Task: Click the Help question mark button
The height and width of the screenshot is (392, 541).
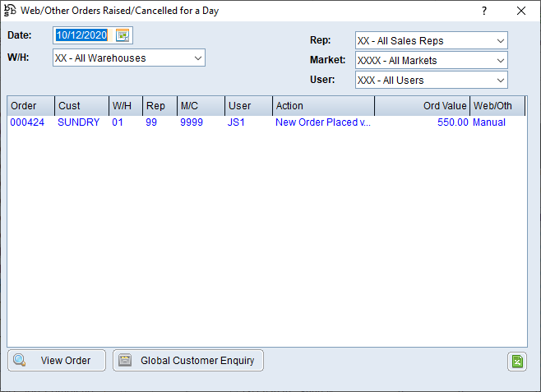Action: point(484,12)
